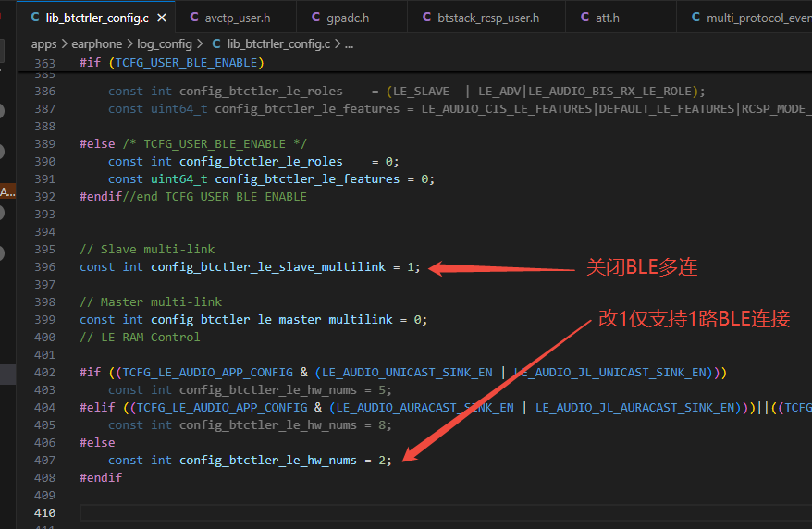Place cursor on empty line 410
This screenshot has width=812, height=529.
(446, 513)
